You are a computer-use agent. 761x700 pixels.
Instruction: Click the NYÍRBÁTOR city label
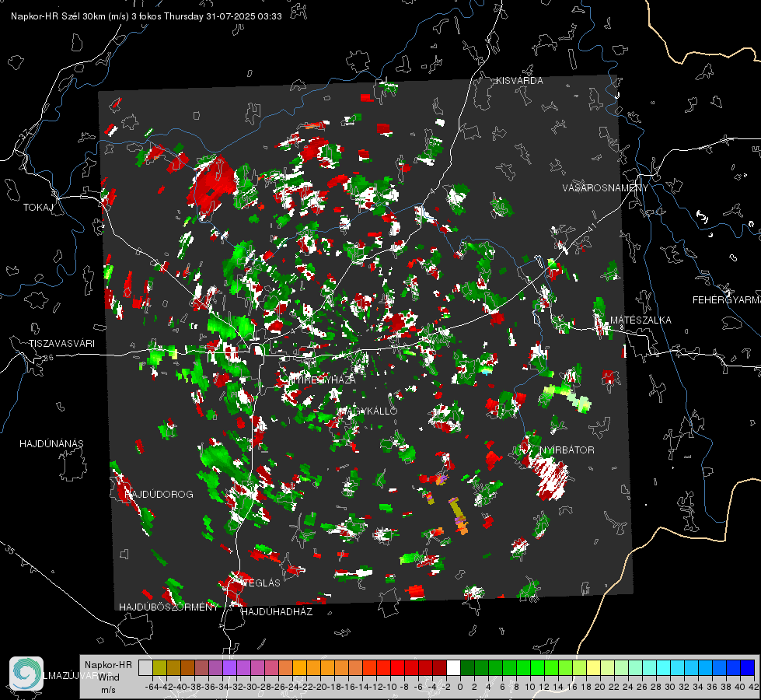[x=567, y=450]
